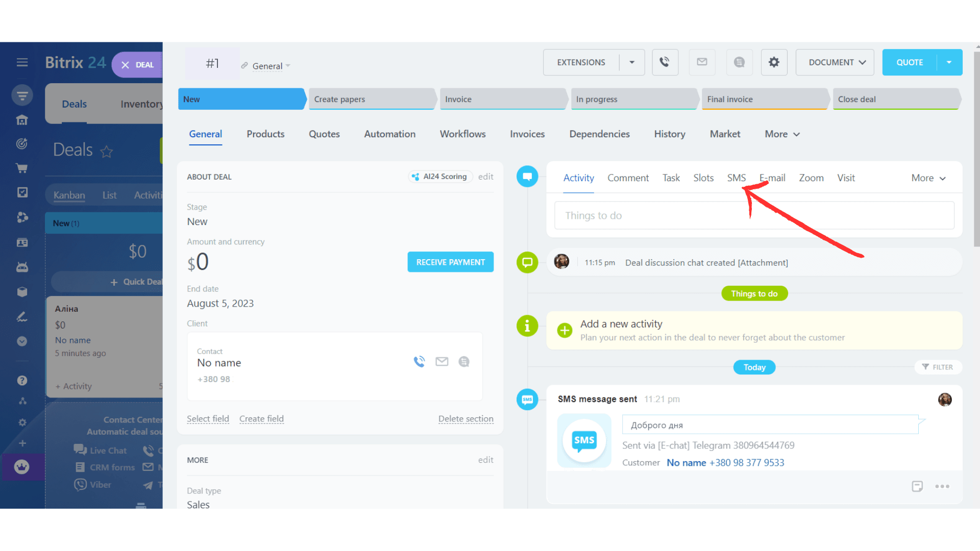This screenshot has height=551, width=980.
Task: Open the settings gear icon in header
Action: [x=774, y=62]
